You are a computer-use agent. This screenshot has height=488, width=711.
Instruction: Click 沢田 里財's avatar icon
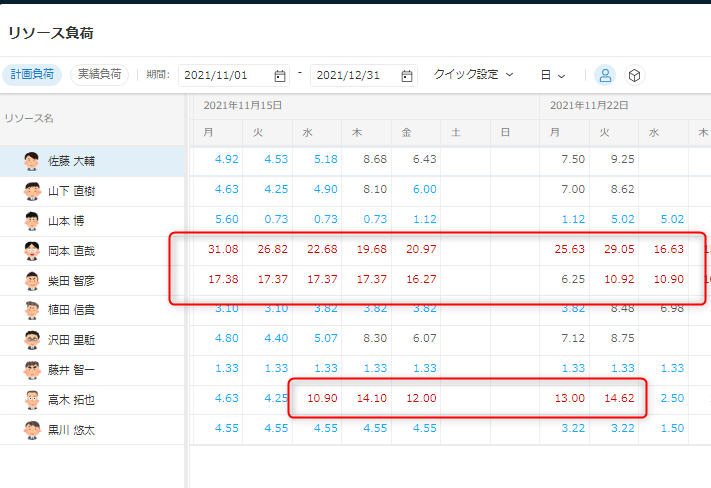31,340
